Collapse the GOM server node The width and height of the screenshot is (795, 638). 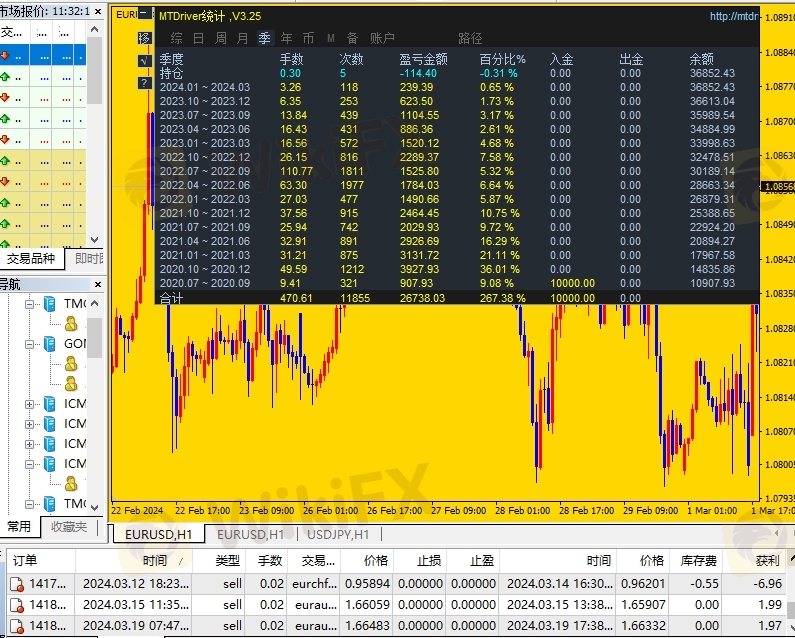pos(29,344)
